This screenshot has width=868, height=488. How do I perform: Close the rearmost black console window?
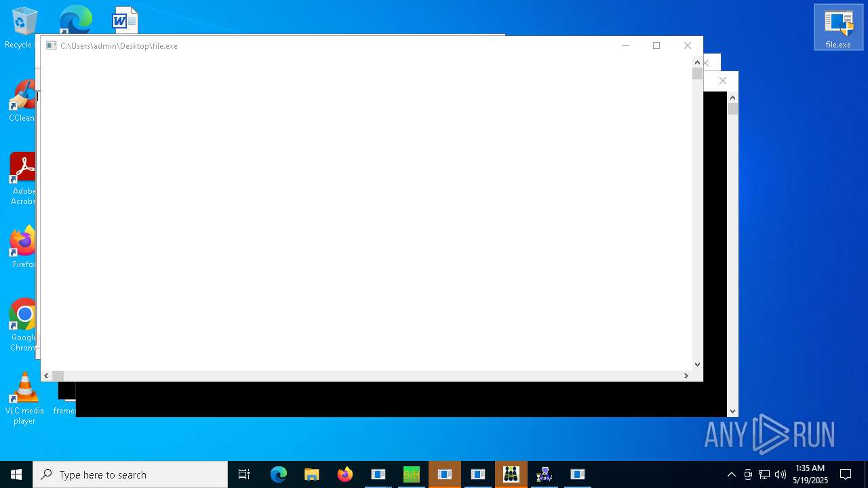tap(723, 81)
